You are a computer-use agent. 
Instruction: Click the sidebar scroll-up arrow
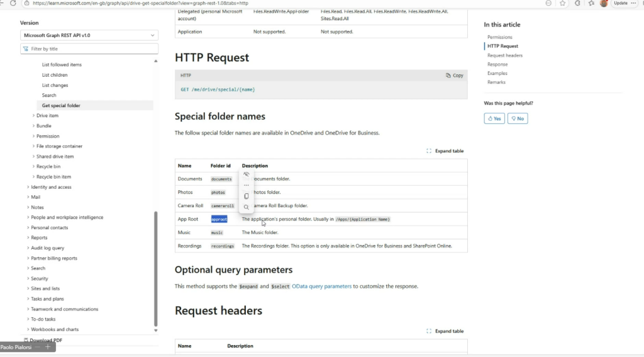point(156,61)
